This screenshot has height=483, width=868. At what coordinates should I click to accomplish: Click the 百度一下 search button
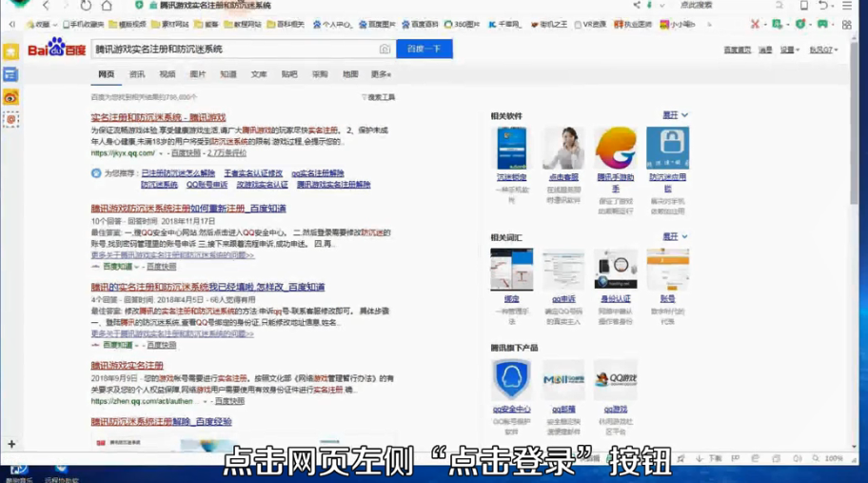coord(424,49)
